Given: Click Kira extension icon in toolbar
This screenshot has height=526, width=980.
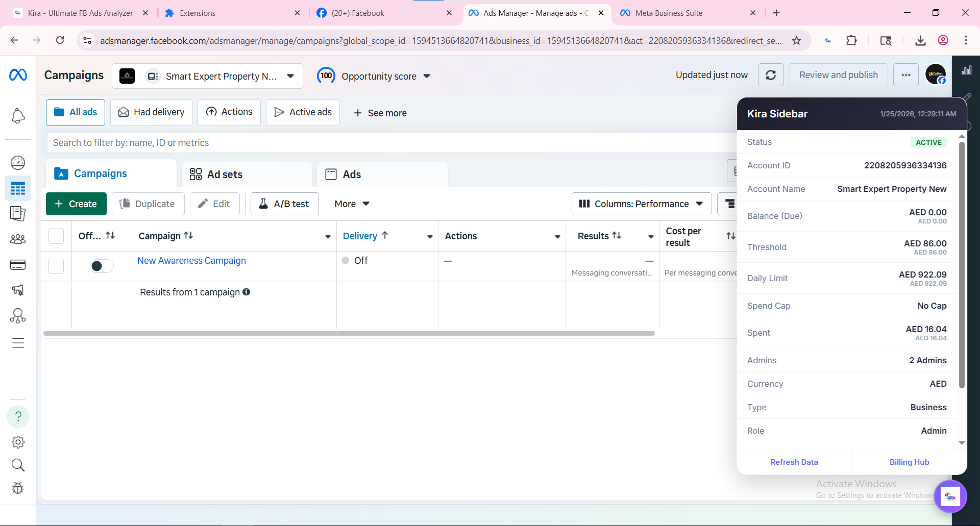Looking at the screenshot, I should pos(828,40).
